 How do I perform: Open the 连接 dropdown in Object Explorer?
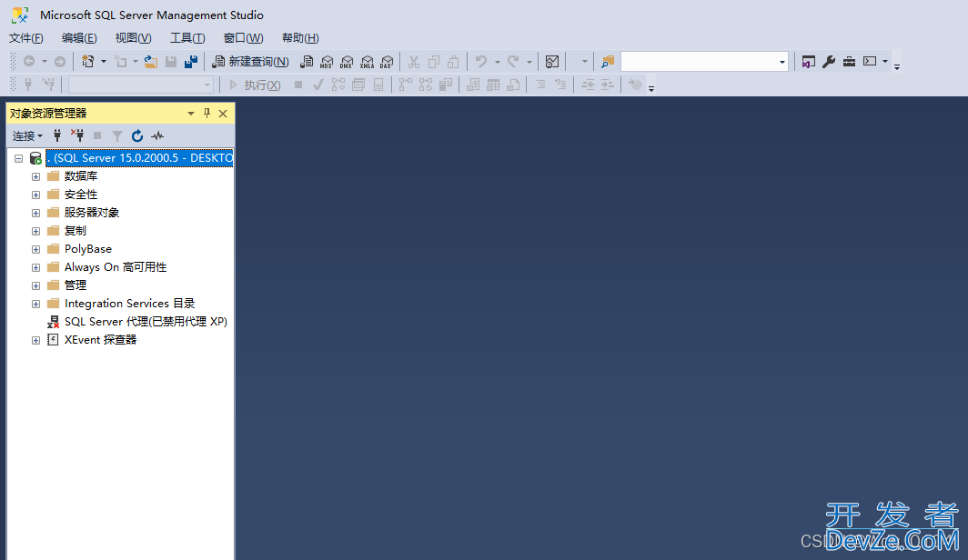coord(28,135)
